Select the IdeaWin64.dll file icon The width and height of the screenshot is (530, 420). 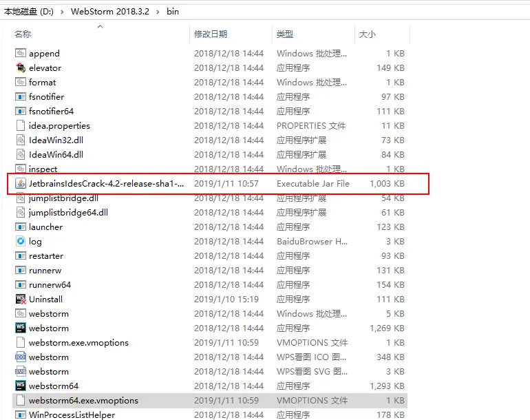(x=21, y=154)
